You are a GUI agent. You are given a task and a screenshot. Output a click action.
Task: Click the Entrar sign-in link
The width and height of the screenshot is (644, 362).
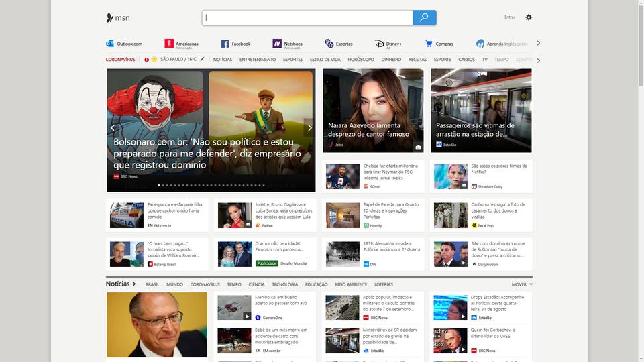510,17
